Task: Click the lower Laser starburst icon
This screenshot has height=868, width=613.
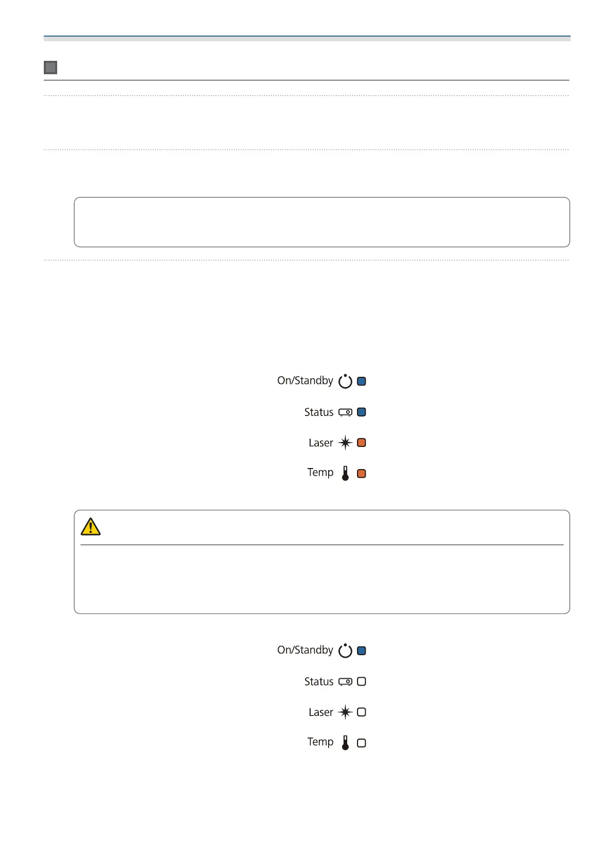Action: tap(345, 712)
